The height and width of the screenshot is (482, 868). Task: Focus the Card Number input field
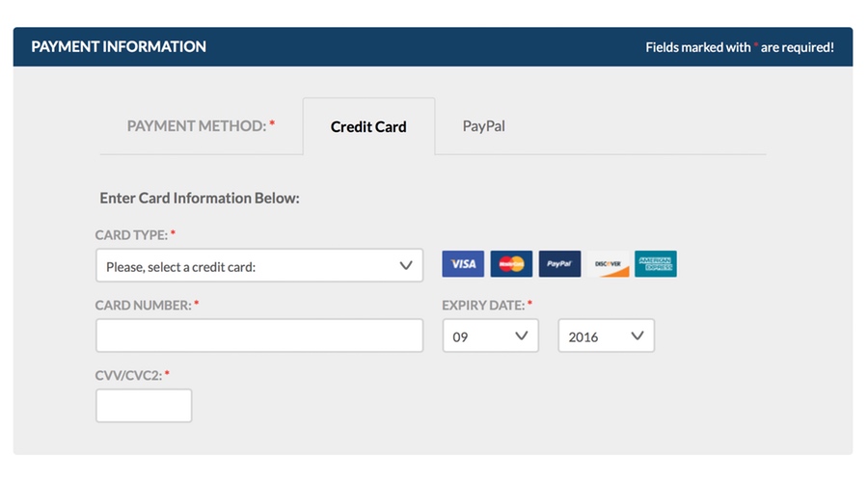click(259, 335)
